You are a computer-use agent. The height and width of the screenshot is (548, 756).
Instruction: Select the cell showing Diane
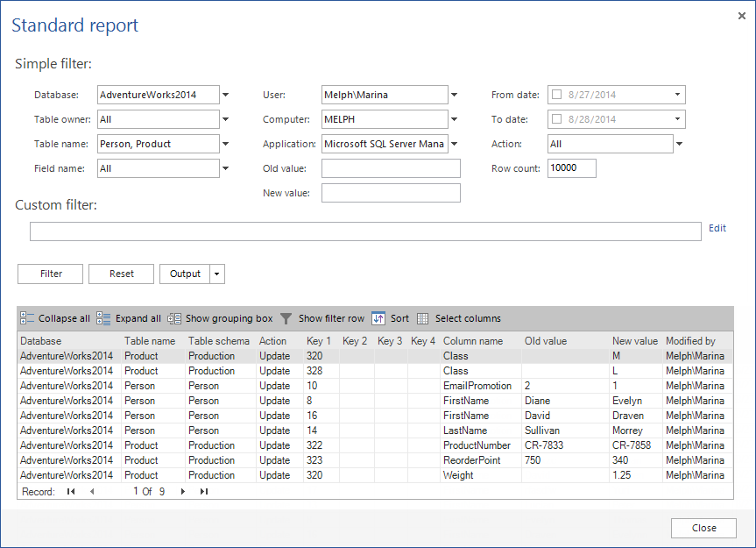pyautogui.click(x=565, y=401)
